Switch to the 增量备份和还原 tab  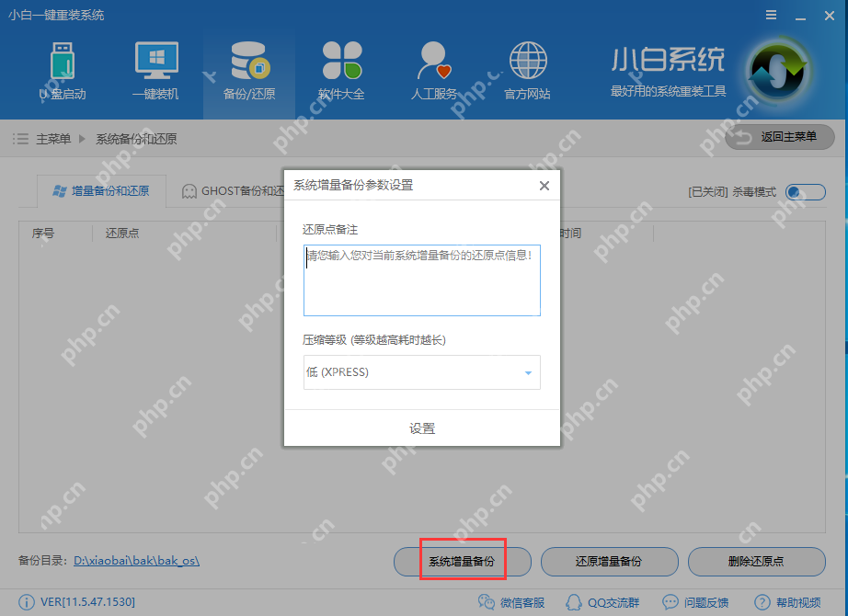click(x=102, y=191)
